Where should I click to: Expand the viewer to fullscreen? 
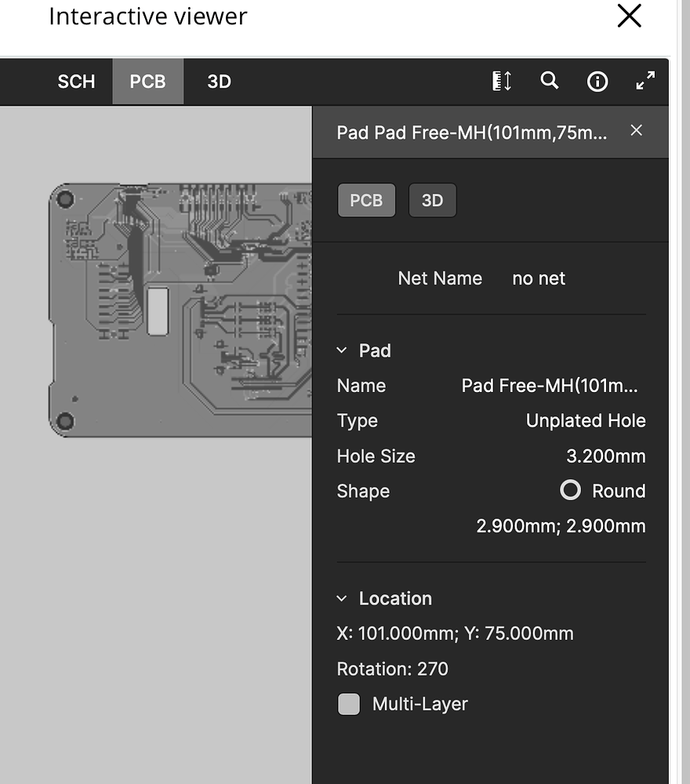point(645,81)
